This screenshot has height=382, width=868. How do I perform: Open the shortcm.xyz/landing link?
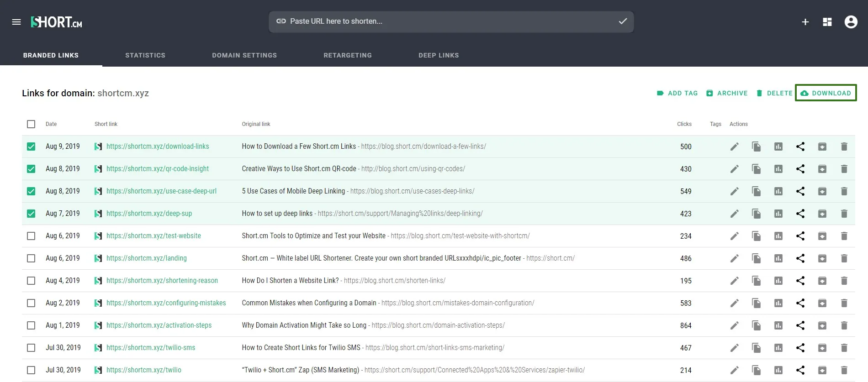click(x=147, y=258)
